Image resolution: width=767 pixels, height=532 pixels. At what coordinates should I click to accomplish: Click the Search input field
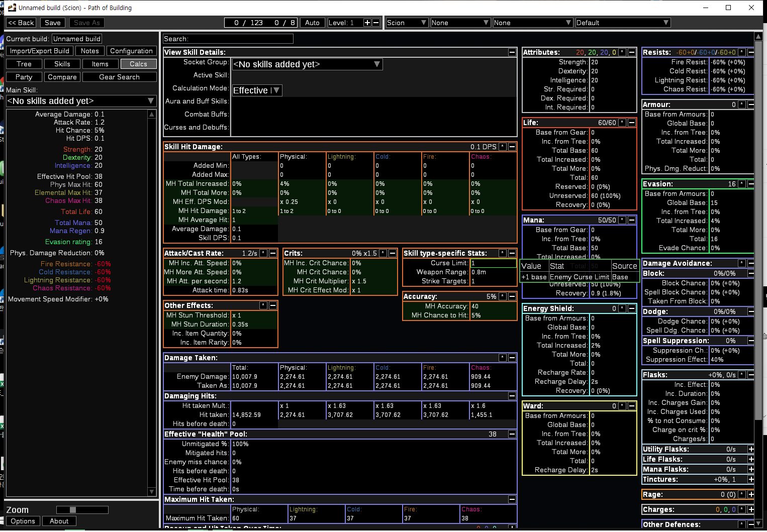point(228,39)
